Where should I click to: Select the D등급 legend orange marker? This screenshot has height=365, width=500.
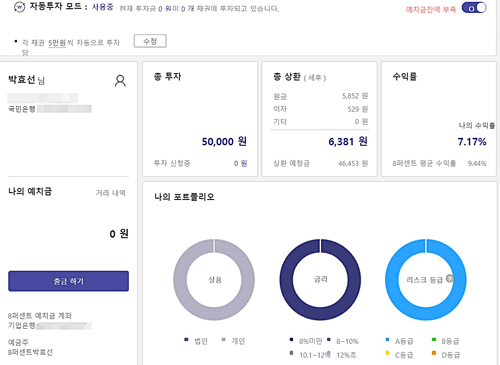click(x=434, y=353)
